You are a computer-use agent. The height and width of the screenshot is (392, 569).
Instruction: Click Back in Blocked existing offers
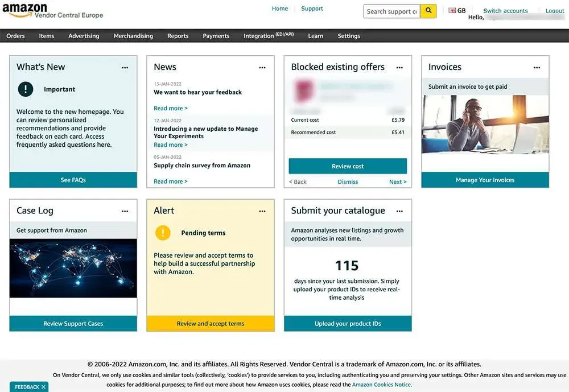pos(298,182)
